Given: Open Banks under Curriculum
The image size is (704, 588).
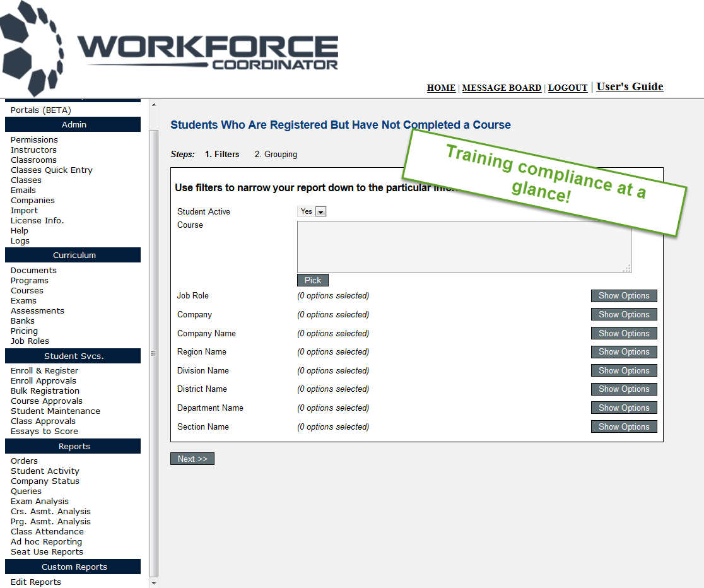Looking at the screenshot, I should tap(23, 320).
